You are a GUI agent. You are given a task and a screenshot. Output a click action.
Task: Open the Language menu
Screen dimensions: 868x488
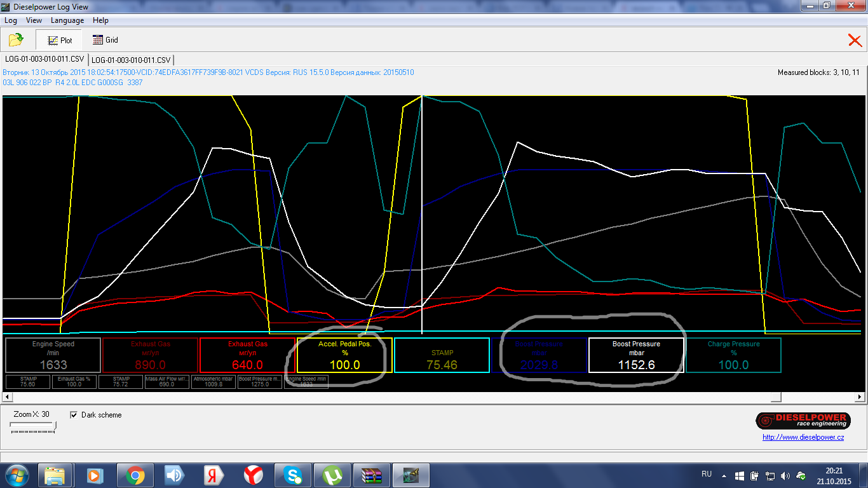point(67,20)
